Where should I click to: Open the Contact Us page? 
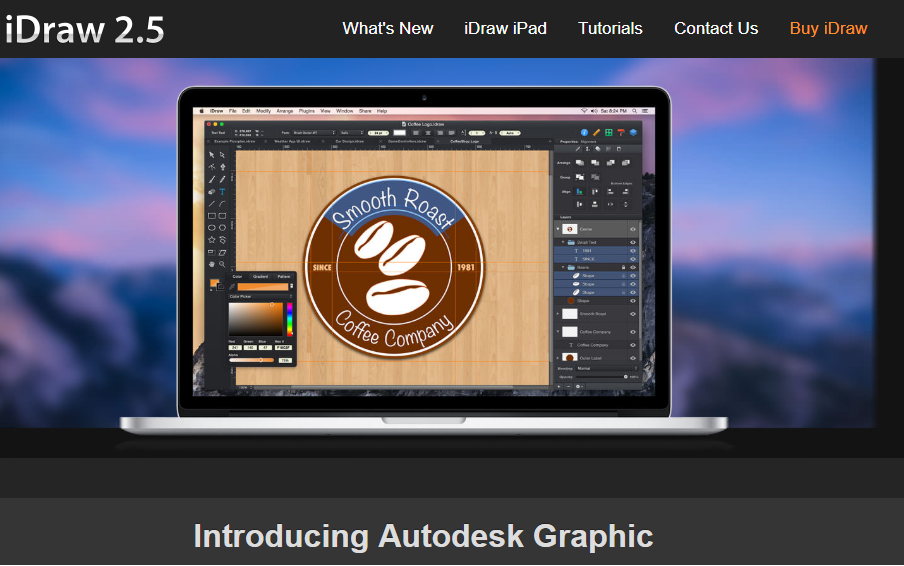coord(716,28)
